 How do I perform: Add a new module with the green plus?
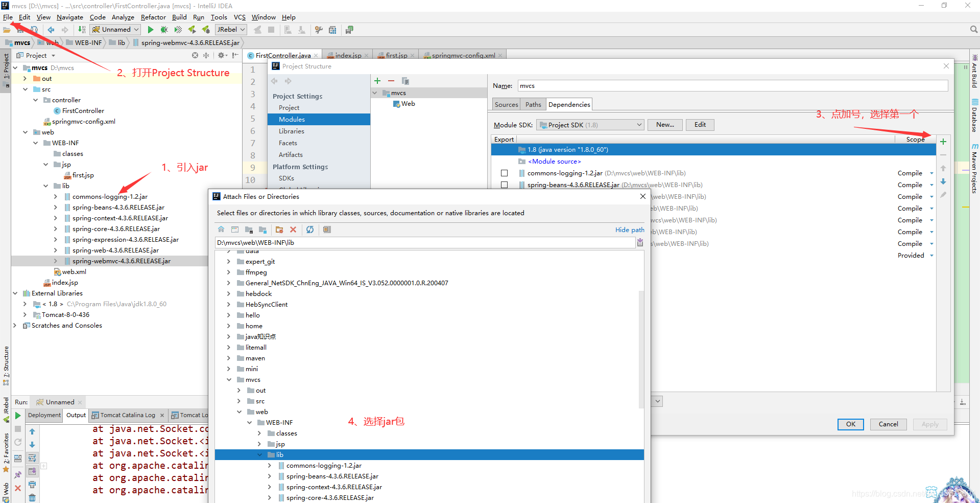click(377, 81)
